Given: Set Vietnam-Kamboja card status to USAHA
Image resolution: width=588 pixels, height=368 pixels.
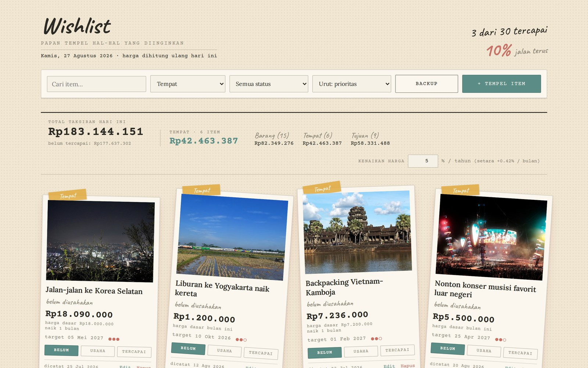Looking at the screenshot, I should click(361, 351).
